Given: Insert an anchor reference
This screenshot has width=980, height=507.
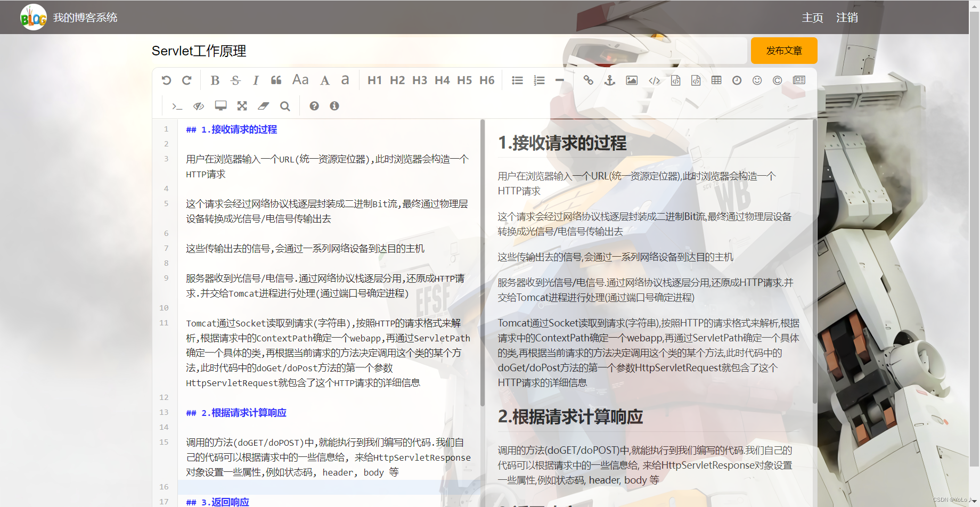Looking at the screenshot, I should pyautogui.click(x=610, y=80).
